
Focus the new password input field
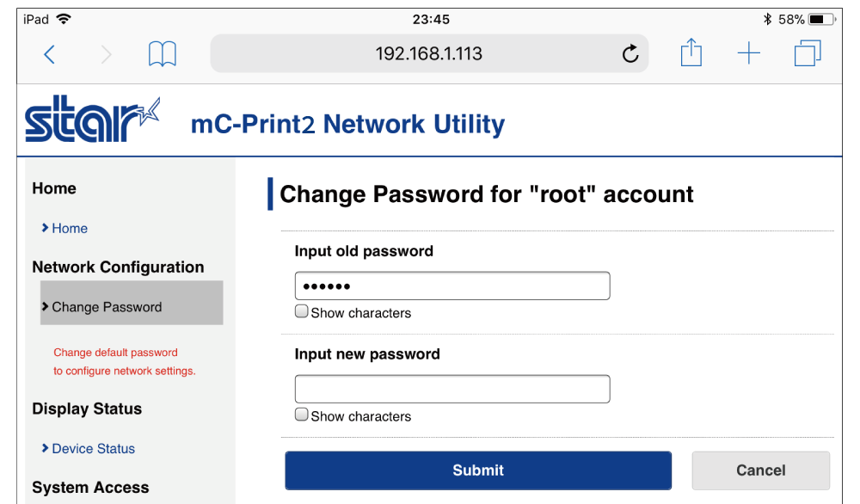452,389
